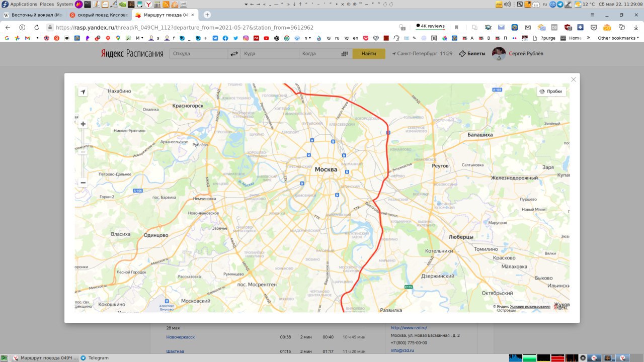Open Facebook bookmark icon

[225, 38]
